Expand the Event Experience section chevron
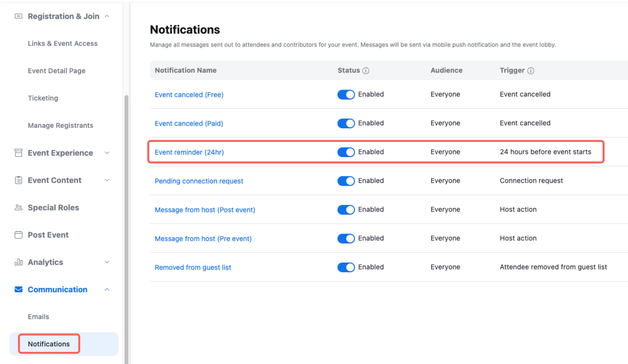628x364 pixels. [x=107, y=153]
